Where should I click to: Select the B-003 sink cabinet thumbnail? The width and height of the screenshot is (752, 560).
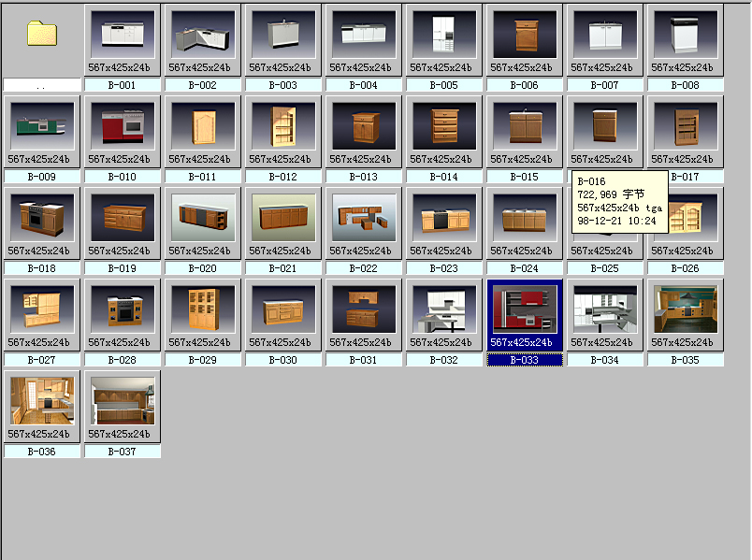coord(283,35)
